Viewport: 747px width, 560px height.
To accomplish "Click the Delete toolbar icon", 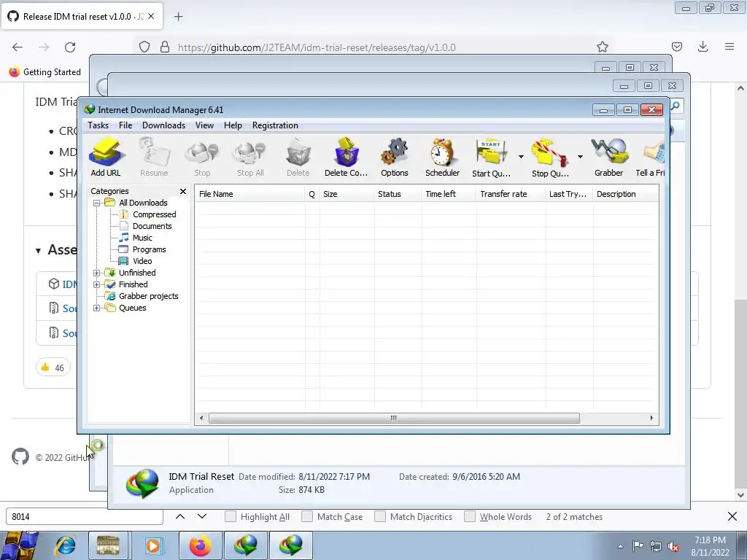I will 298,157.
